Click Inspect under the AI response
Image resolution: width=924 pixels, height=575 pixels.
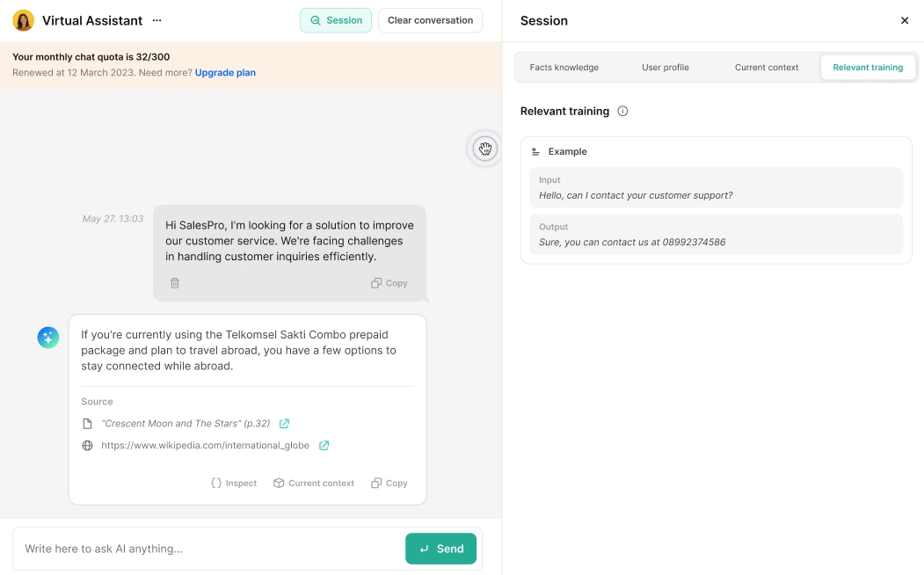[234, 484]
